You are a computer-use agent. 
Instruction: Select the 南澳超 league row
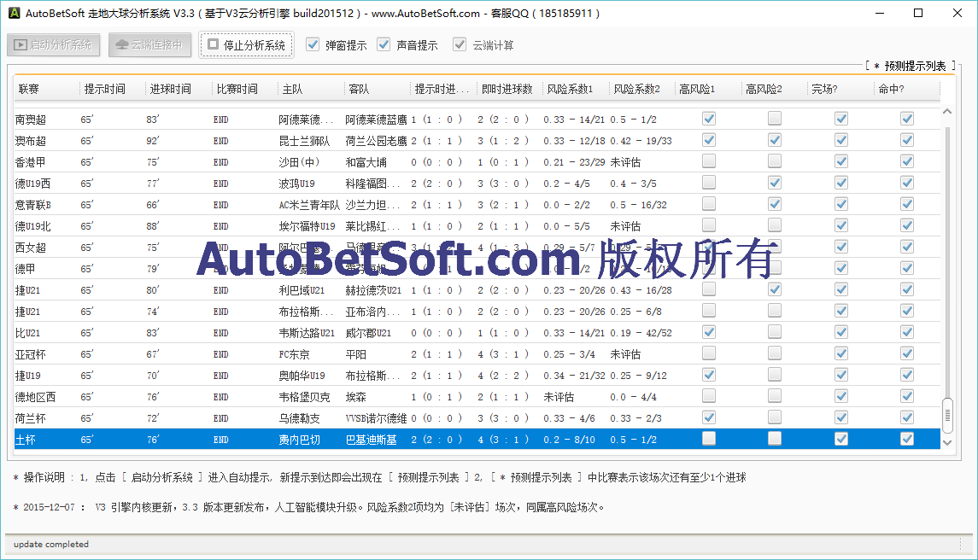(477, 120)
